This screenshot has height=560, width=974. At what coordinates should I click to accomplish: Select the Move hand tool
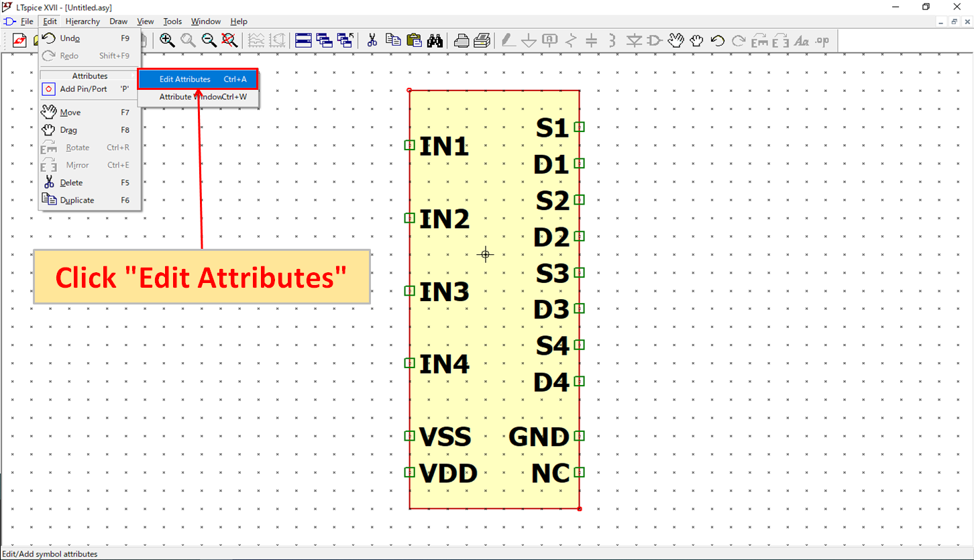[676, 40]
